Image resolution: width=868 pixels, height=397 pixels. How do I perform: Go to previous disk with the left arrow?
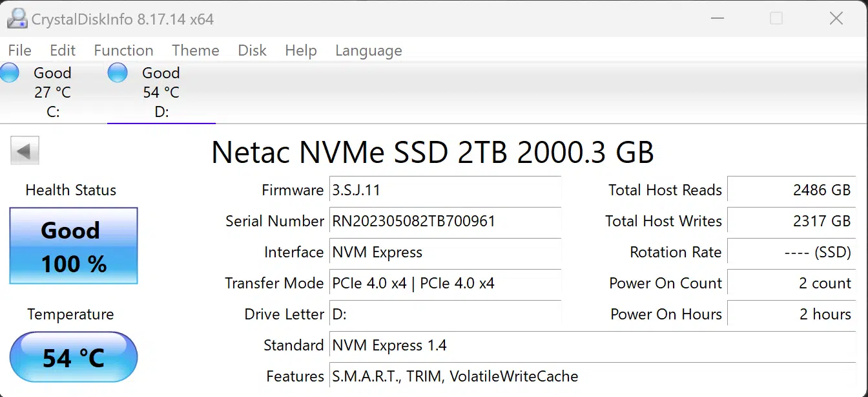(x=25, y=151)
